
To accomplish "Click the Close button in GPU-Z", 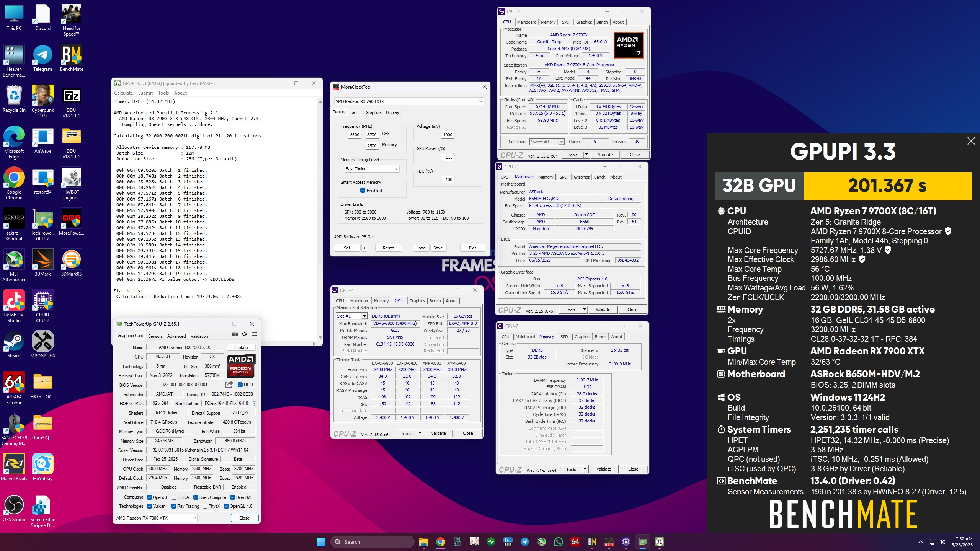I will 244,518.
